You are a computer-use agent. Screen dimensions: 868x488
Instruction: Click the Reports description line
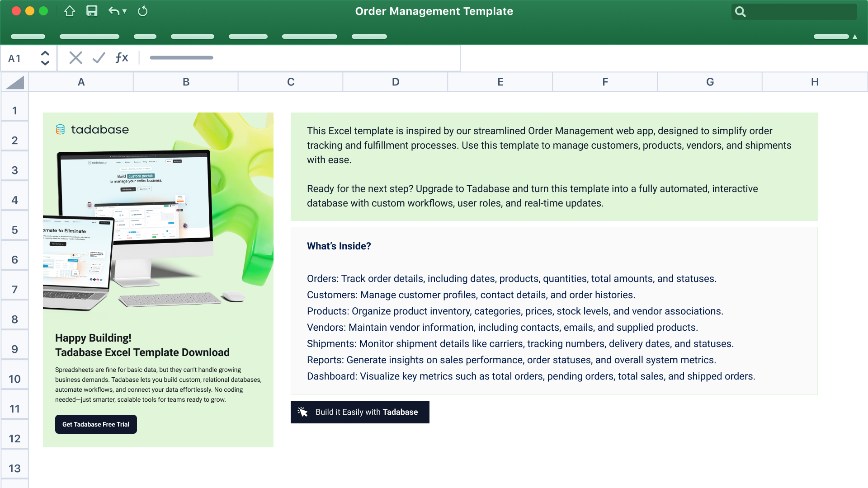(511, 360)
